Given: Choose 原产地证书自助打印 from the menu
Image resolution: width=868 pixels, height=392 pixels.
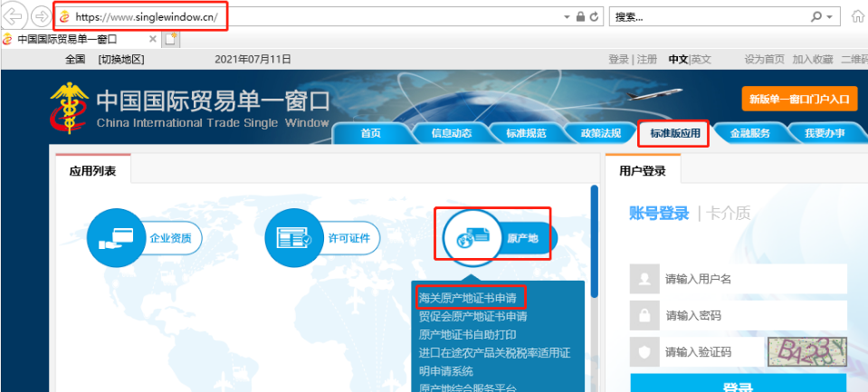Looking at the screenshot, I should (468, 334).
